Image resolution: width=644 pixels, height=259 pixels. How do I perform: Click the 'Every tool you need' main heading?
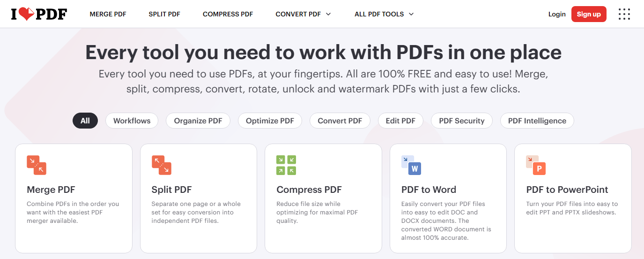(x=323, y=52)
